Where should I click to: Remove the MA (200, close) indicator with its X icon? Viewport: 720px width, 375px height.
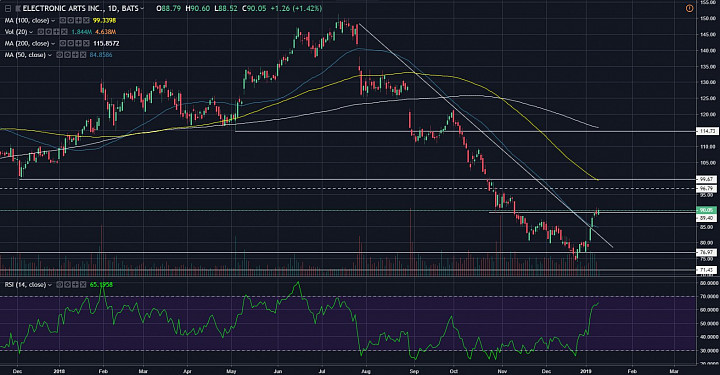coord(86,43)
